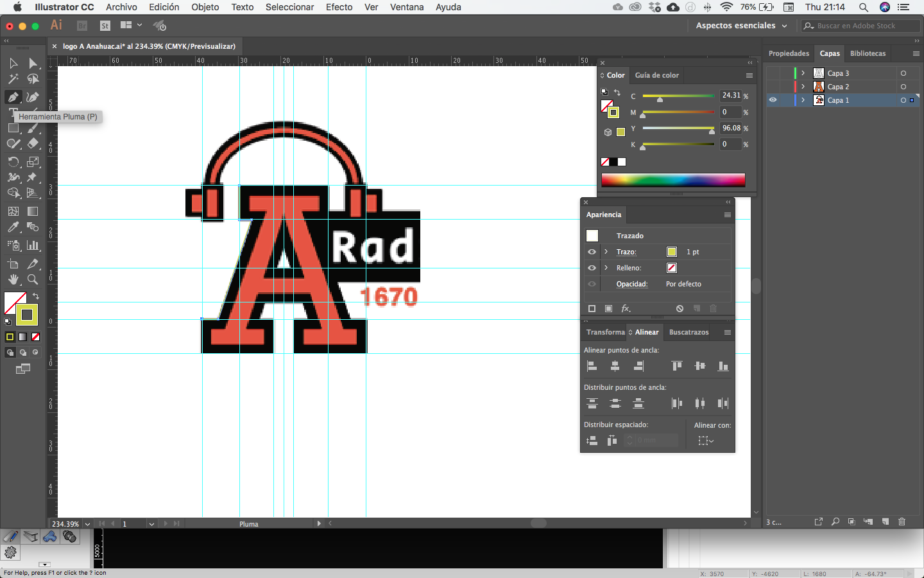
Task: Pick the Rectangle tool
Action: [x=13, y=128]
